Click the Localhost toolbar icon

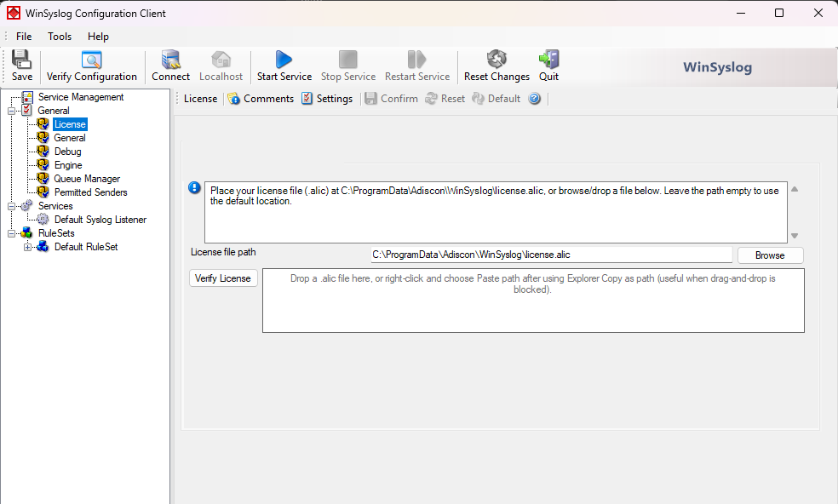(x=221, y=60)
